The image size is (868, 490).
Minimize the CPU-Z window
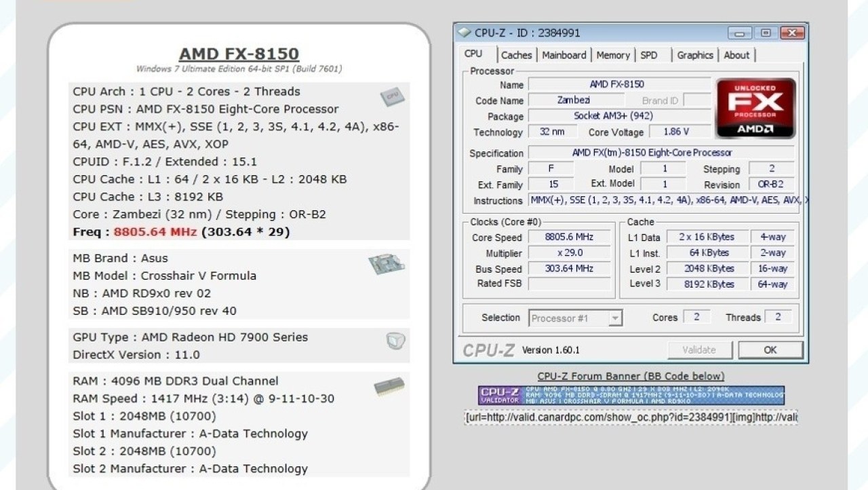coord(738,33)
